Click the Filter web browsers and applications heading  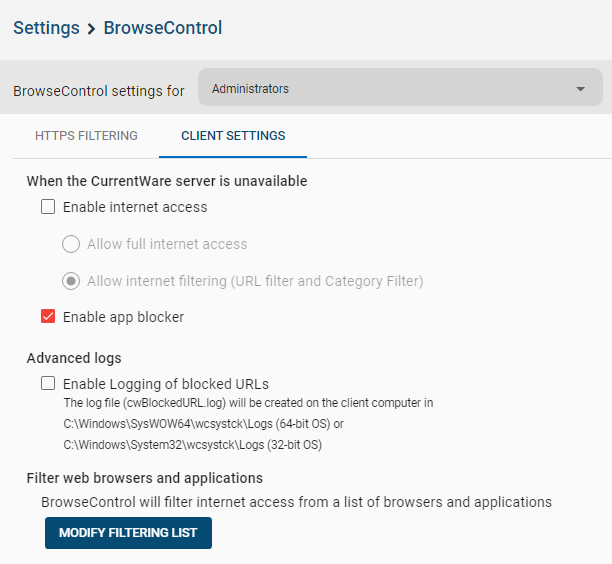(145, 478)
